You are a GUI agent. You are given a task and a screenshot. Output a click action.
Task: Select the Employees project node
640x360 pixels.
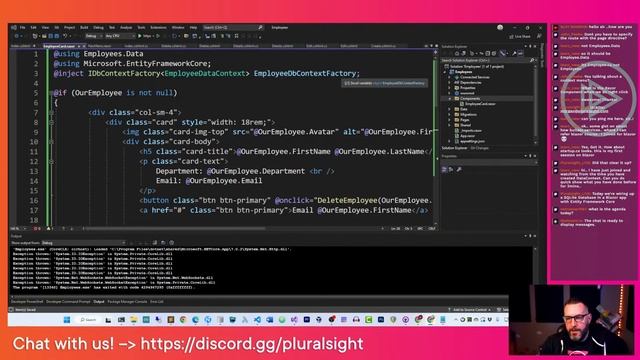tap(463, 72)
